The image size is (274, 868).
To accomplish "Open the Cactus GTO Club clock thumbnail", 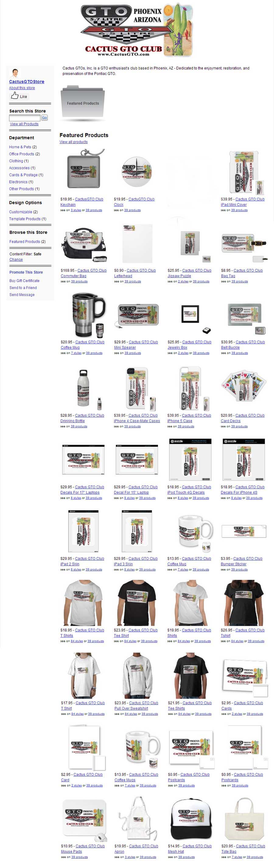I will [x=137, y=171].
